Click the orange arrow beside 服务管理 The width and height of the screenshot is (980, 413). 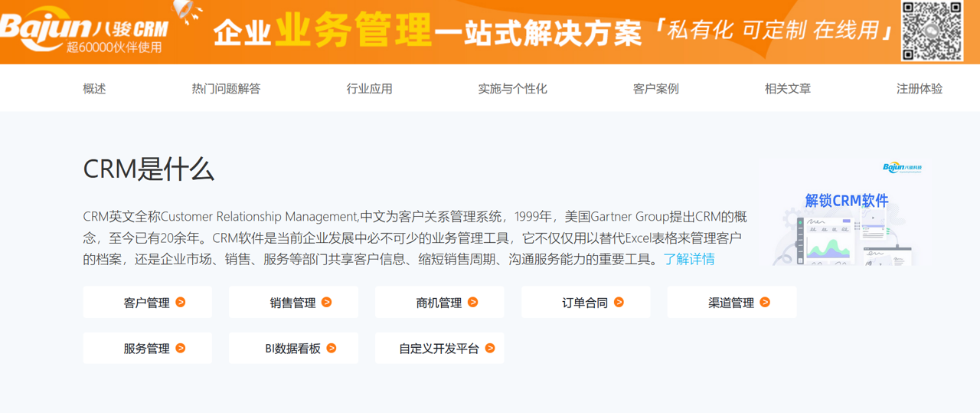tap(181, 348)
